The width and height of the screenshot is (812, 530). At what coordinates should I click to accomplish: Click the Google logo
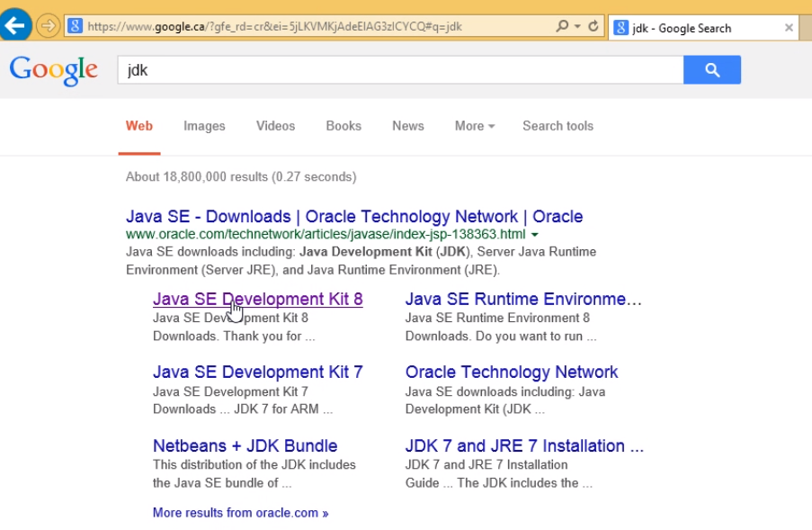click(53, 70)
